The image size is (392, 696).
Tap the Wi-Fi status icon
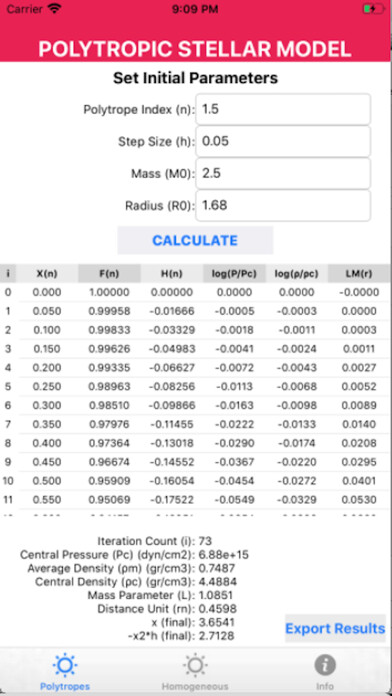[55, 9]
